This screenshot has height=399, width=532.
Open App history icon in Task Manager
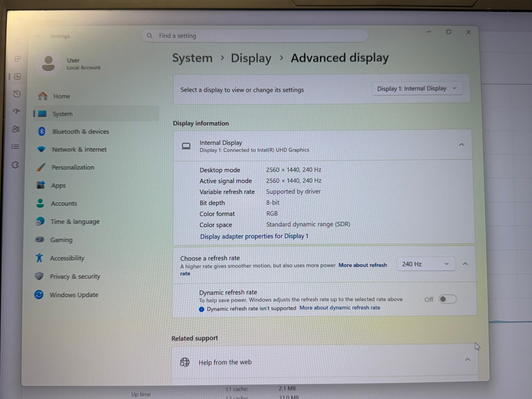[17, 94]
